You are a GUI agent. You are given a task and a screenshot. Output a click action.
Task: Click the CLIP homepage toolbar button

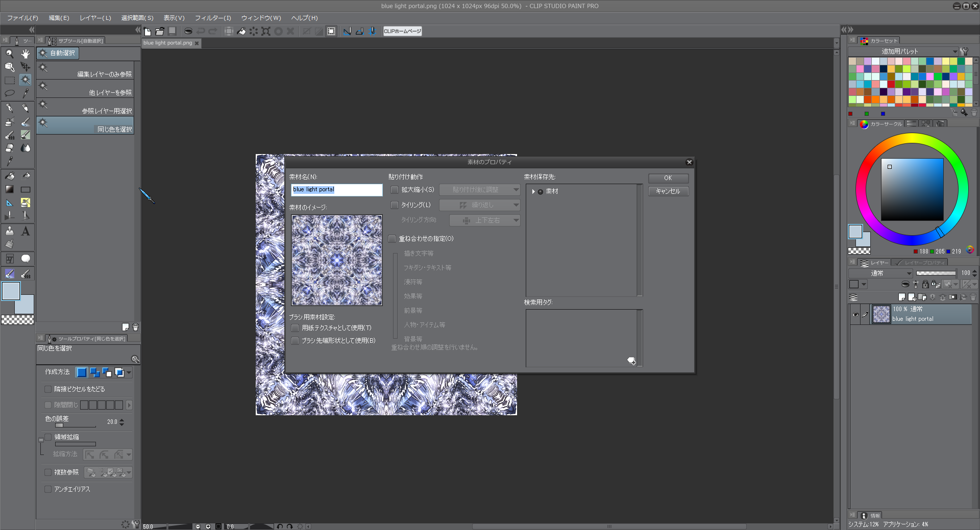click(x=402, y=31)
